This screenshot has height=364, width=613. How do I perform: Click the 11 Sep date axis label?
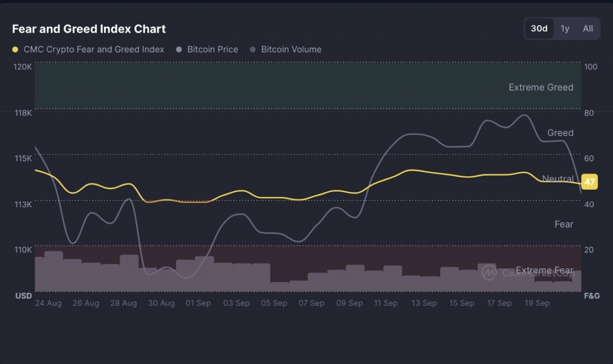click(386, 304)
